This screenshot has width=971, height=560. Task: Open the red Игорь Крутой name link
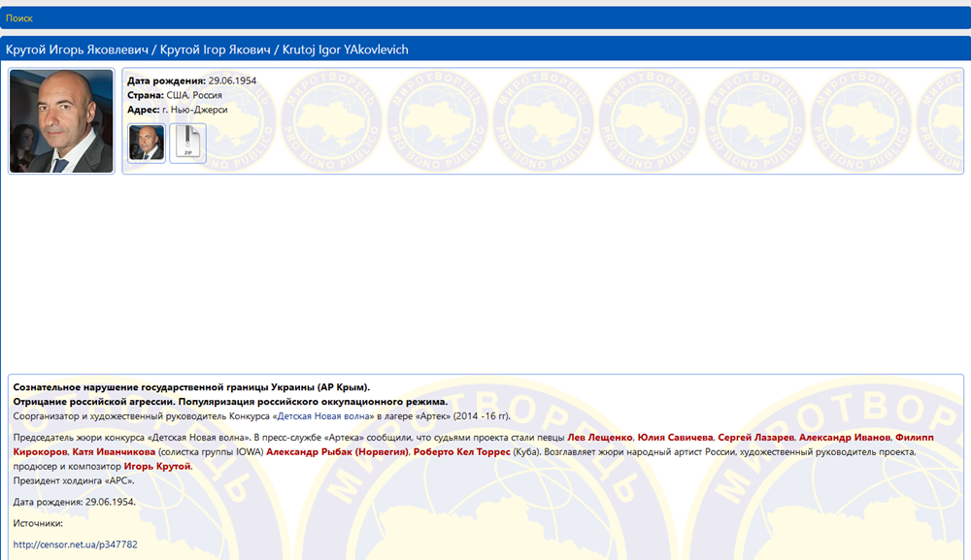coord(157,467)
